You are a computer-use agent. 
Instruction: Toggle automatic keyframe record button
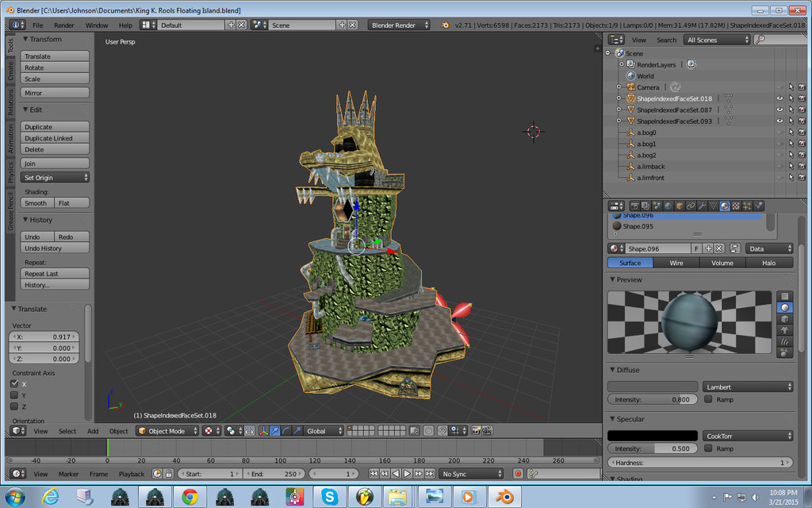click(x=517, y=474)
